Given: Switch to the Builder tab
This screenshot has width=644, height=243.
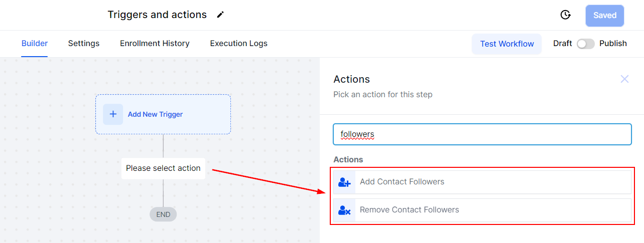Looking at the screenshot, I should coord(35,44).
